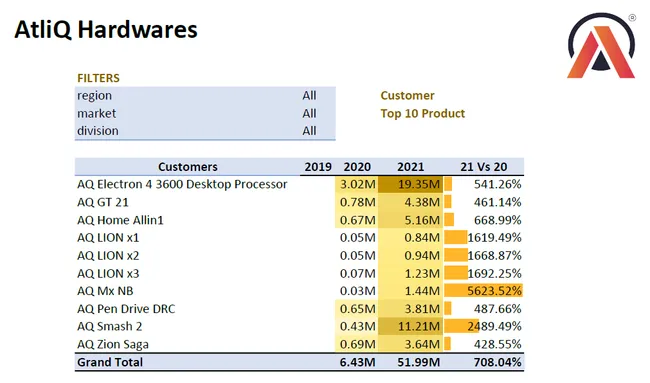Click the region filter label

pos(94,96)
